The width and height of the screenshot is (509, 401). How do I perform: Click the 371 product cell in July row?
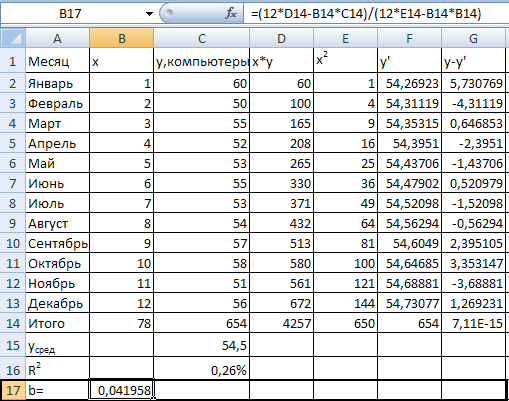282,203
